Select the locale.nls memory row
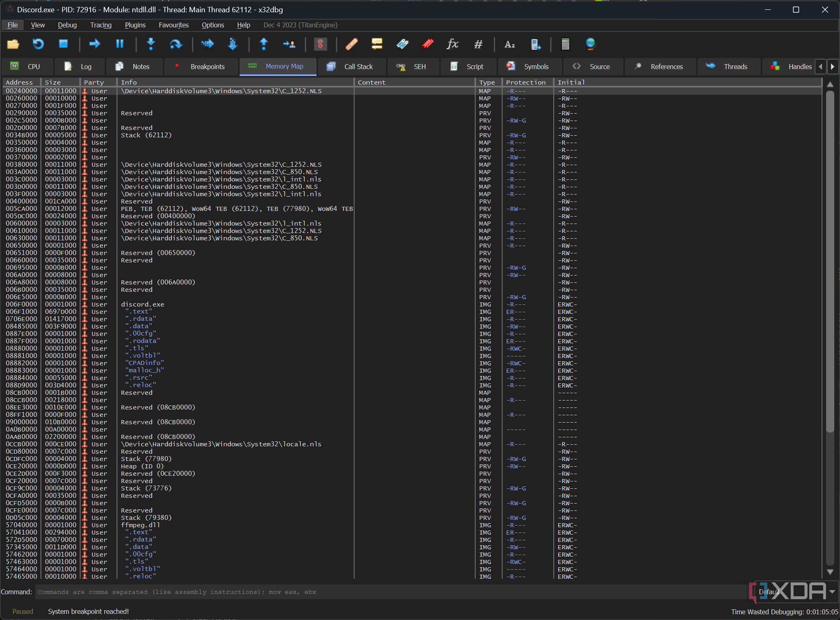 point(412,444)
